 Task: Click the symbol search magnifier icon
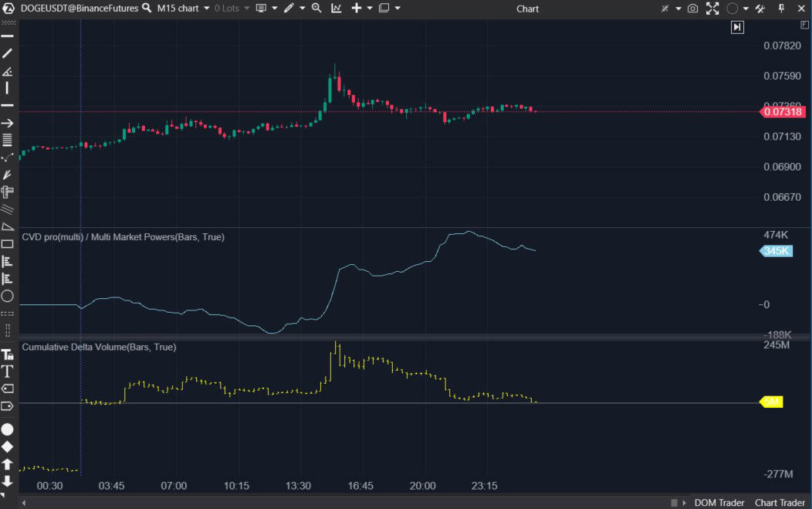tap(145, 8)
